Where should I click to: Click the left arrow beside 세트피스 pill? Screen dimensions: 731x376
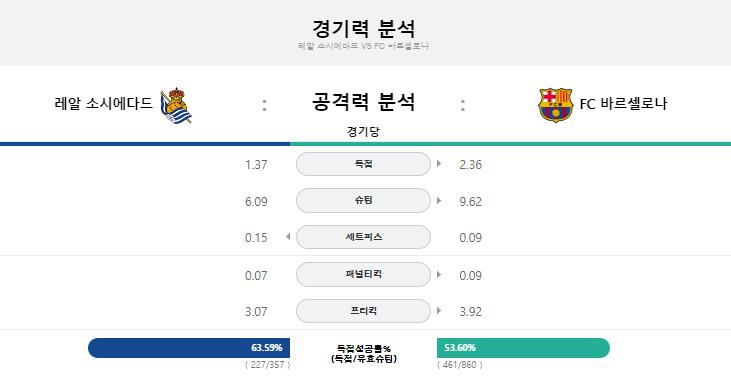(x=288, y=237)
